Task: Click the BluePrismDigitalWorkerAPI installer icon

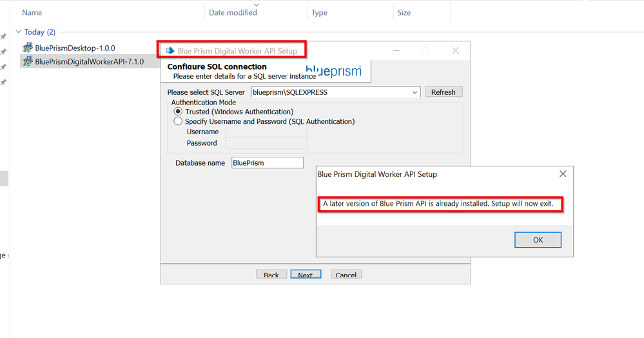Action: 28,61
